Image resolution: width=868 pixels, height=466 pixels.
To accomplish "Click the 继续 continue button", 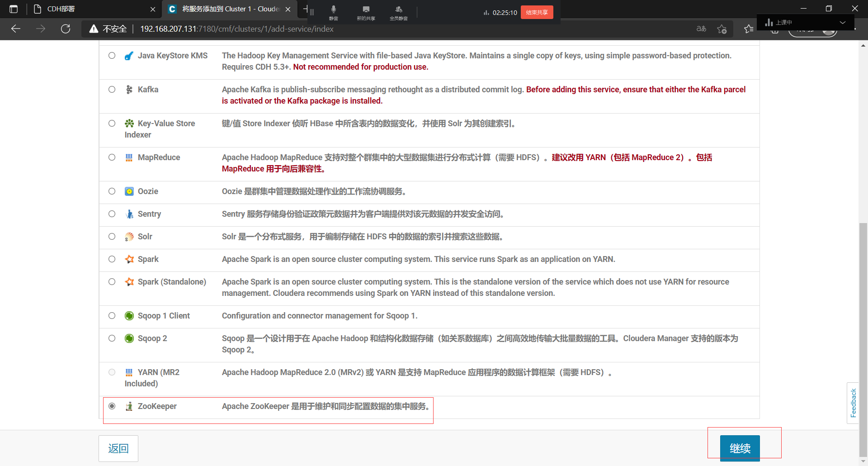I will click(x=740, y=448).
